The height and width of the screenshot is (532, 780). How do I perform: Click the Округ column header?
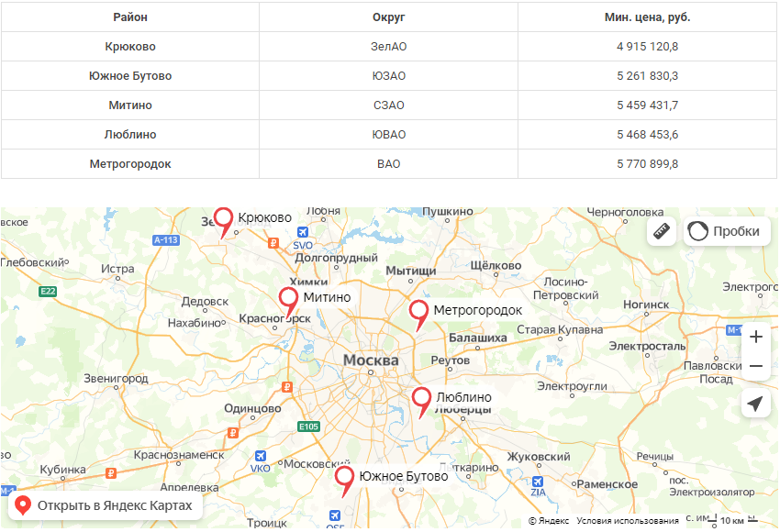click(x=388, y=17)
